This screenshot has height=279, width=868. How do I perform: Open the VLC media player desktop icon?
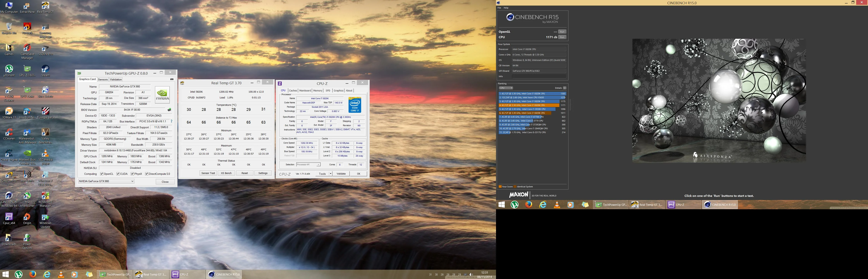[x=46, y=157]
